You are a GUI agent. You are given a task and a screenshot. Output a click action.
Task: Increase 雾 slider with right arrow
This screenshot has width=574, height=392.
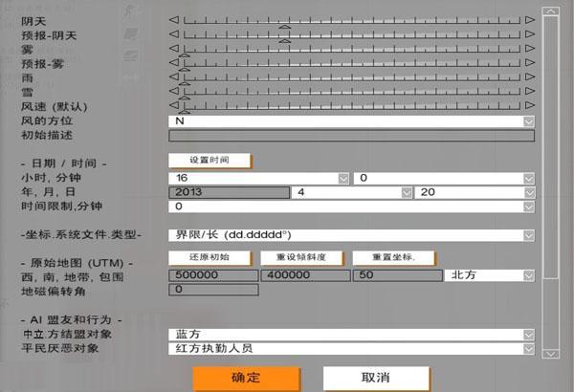530,49
